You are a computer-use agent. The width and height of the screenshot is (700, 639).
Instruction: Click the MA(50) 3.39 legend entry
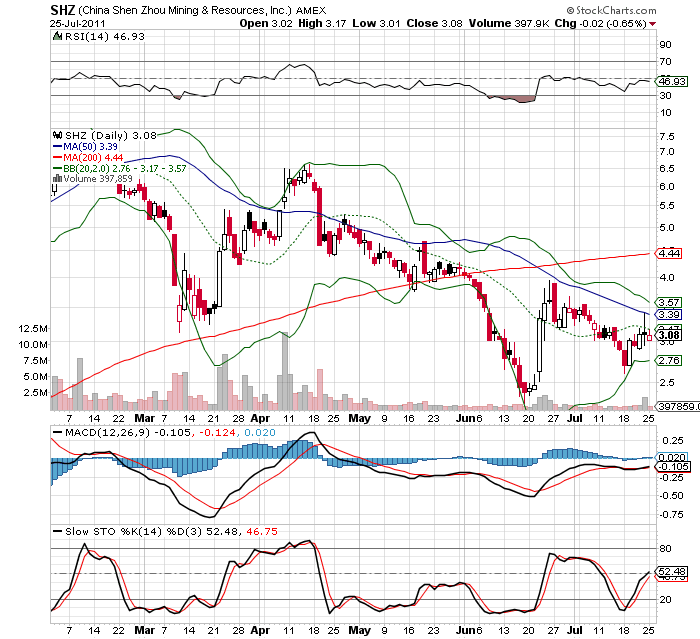[x=90, y=146]
